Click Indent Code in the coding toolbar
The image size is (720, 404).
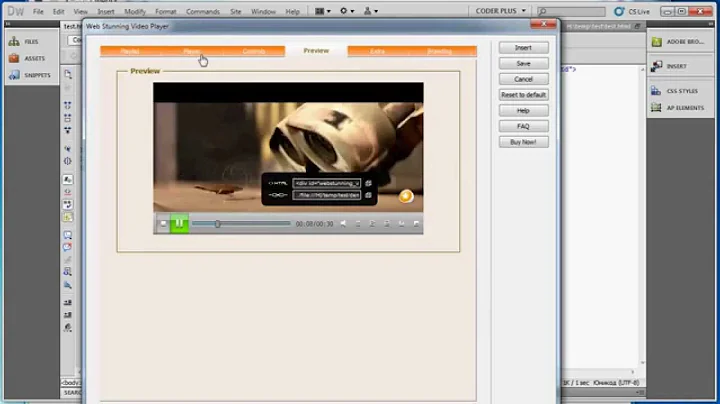68,303
